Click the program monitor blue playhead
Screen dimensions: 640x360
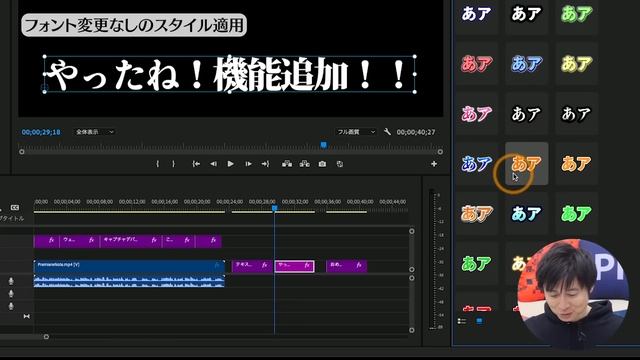(324, 145)
